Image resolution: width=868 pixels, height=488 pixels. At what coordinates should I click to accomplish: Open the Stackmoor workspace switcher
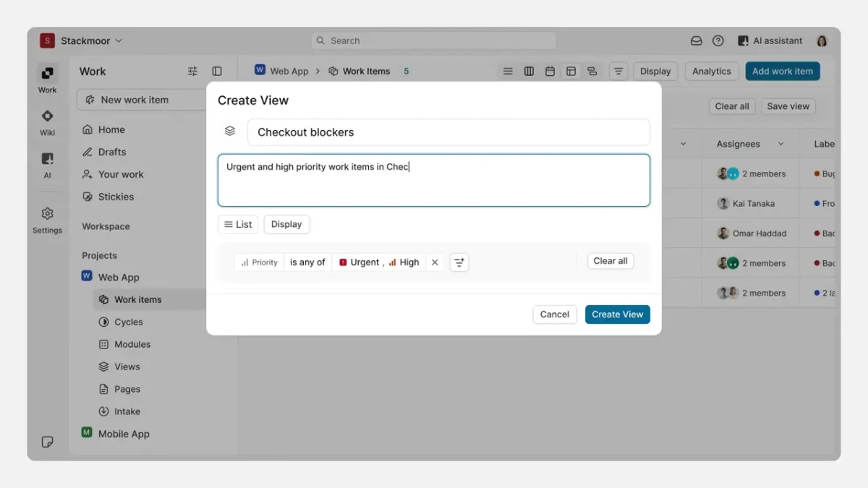[82, 41]
